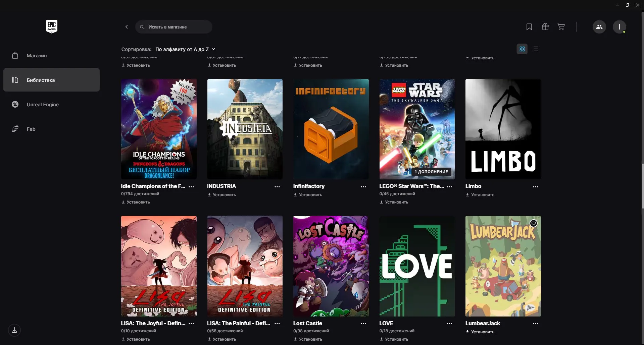Open the LEGO Star Wars cover art

[417, 129]
